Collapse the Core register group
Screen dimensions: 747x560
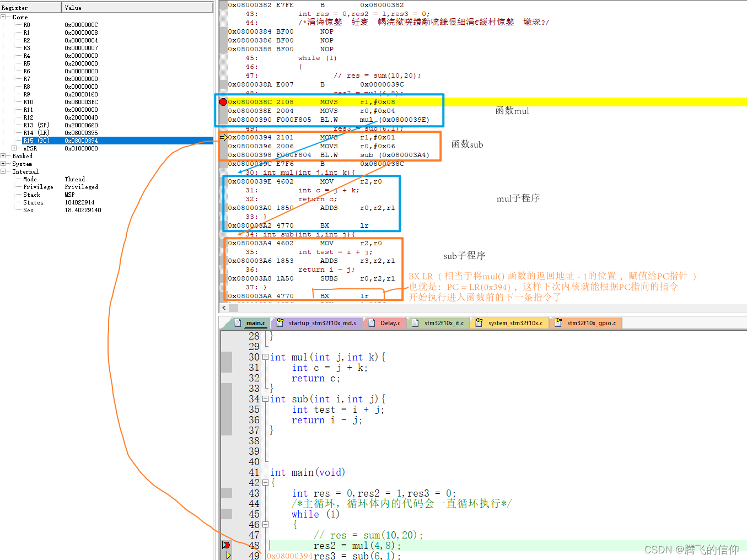click(3, 17)
